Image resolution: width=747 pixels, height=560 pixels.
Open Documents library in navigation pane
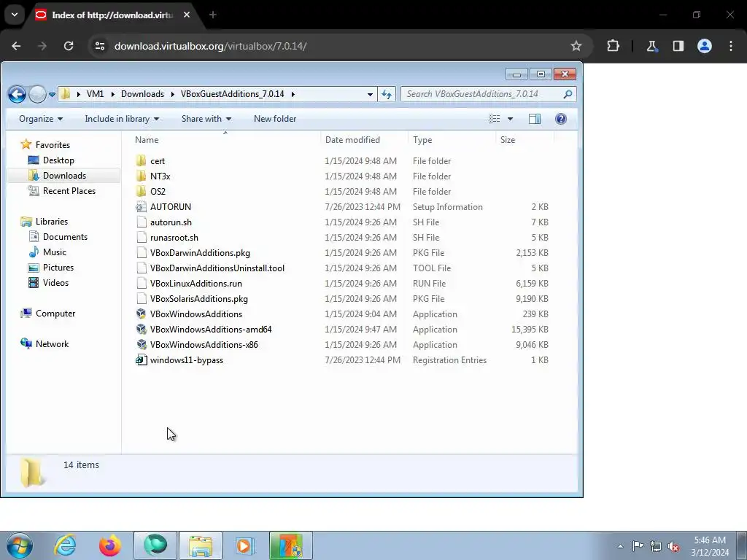click(x=65, y=237)
